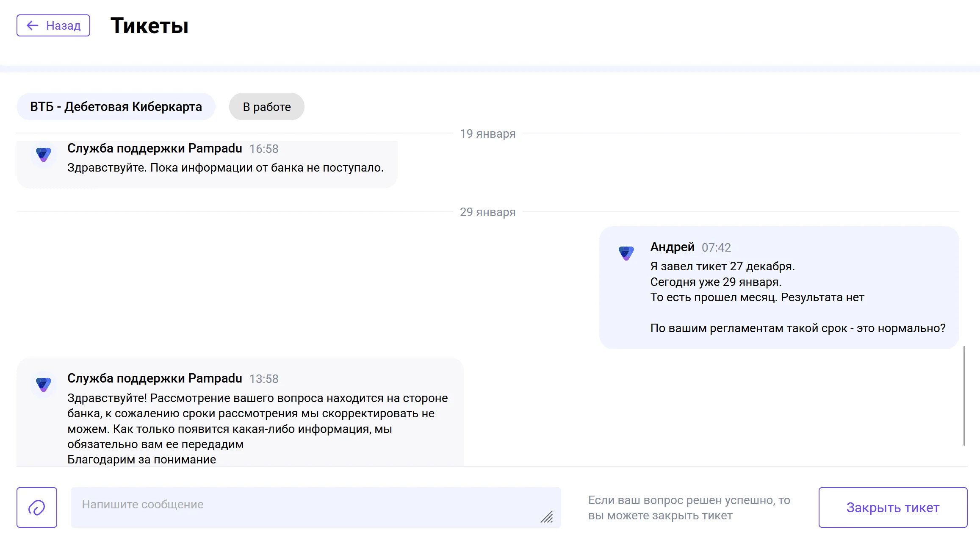Click the 19 января date separator
The height and width of the screenshot is (538, 980).
(x=488, y=134)
